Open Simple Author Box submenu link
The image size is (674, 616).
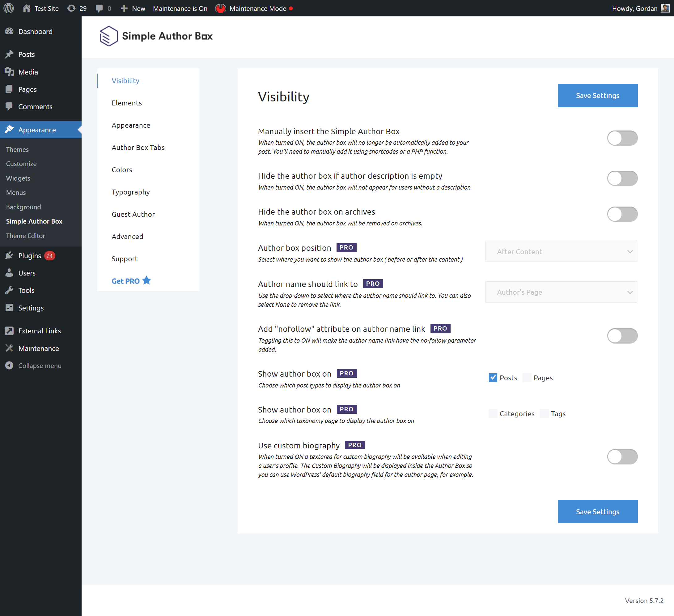34,221
